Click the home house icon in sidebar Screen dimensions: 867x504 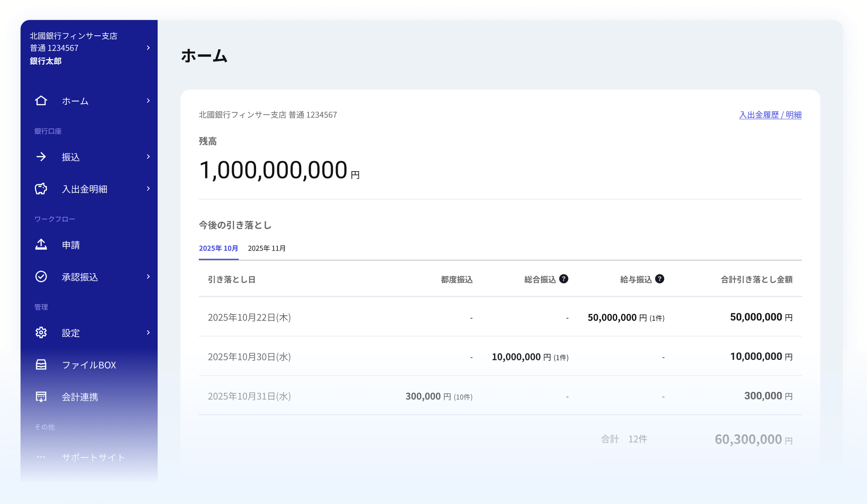41,101
